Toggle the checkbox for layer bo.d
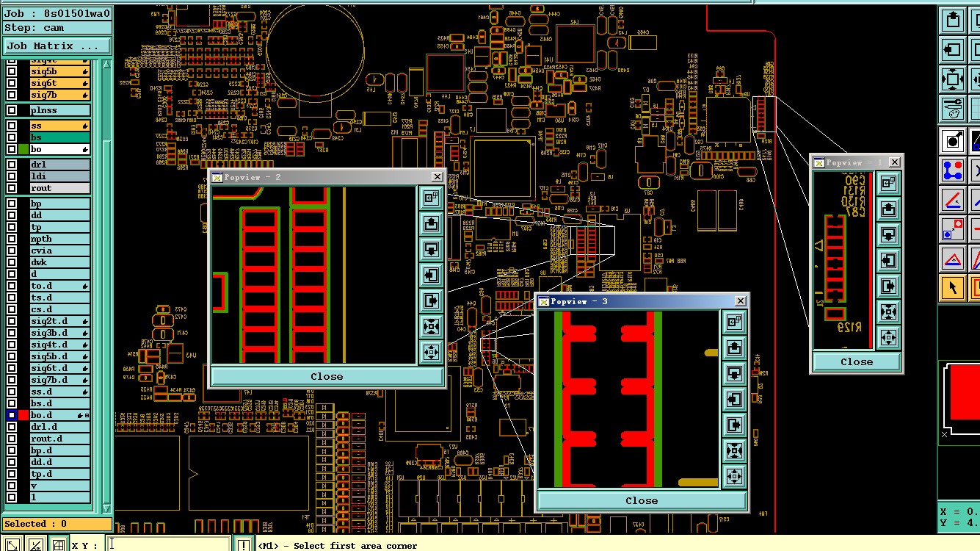The image size is (980, 551). point(12,415)
